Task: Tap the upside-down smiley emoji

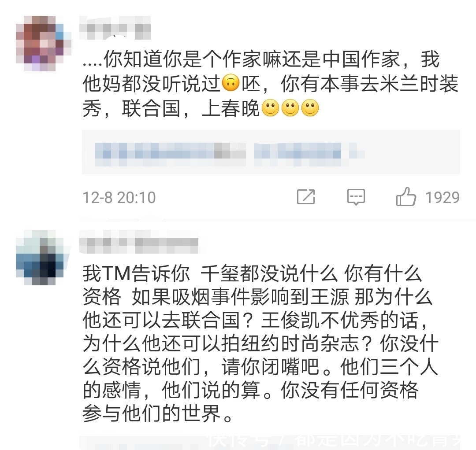Action: point(231,82)
